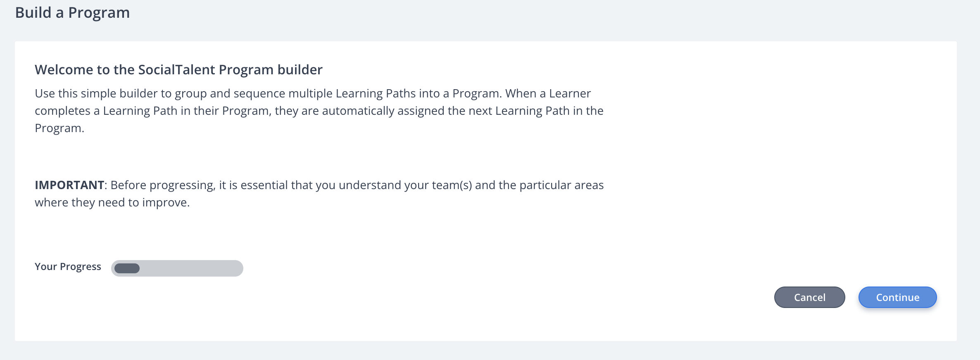This screenshot has width=980, height=360.
Task: Click the bold IMPORTANT word
Action: [x=69, y=185]
